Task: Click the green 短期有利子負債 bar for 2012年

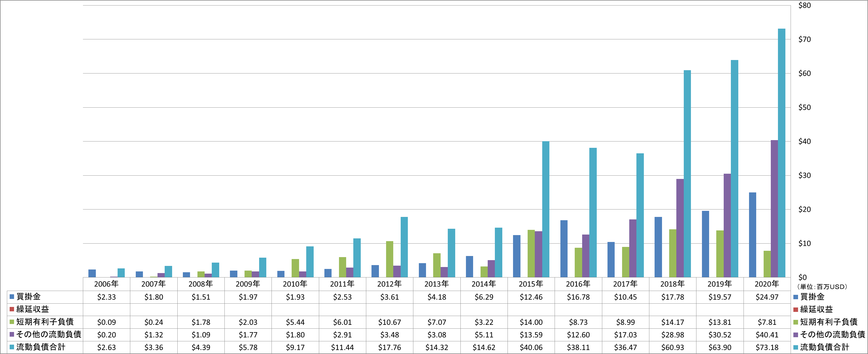Action: coord(389,259)
